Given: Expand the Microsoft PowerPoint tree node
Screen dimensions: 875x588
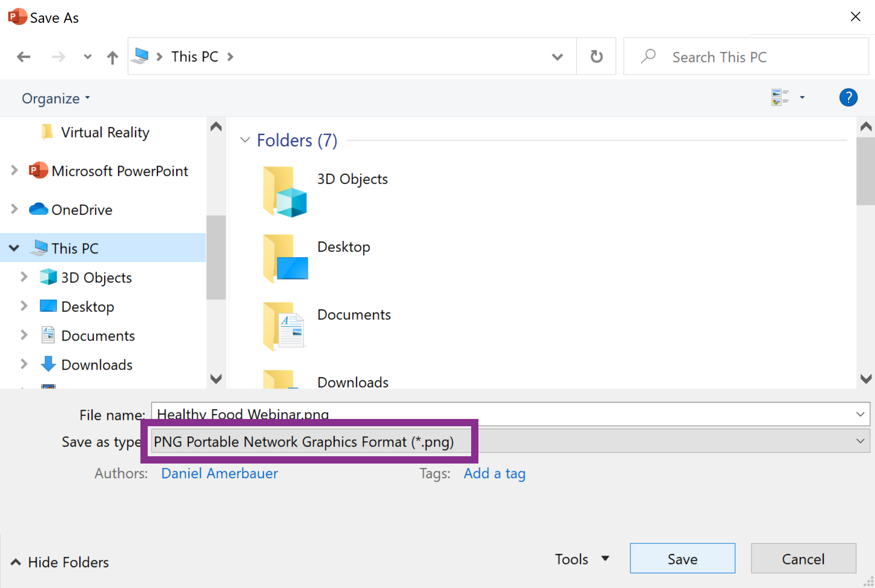Looking at the screenshot, I should point(14,170).
